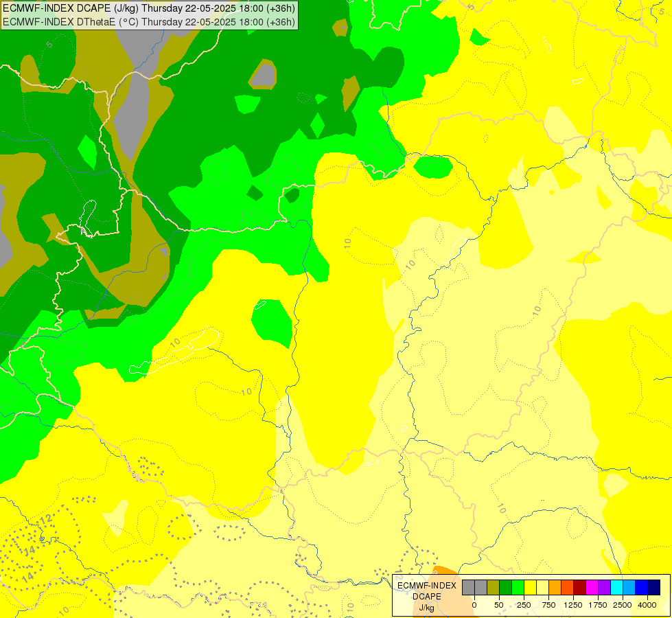The width and height of the screenshot is (672, 618).
Task: Click the 2500 value on the legend scale
Action: coord(623,605)
